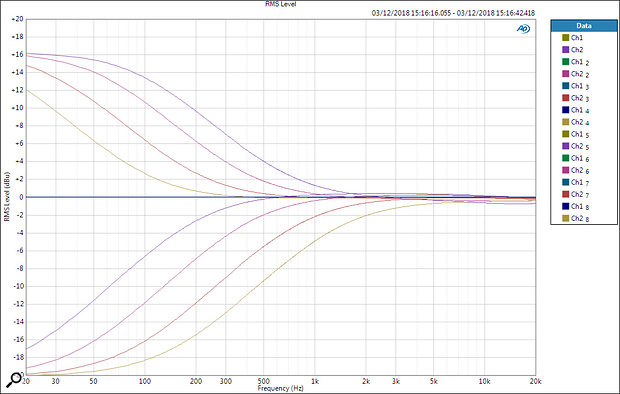This screenshot has width=620, height=394.
Task: Click the +20 level axis tick label
Action: click(x=17, y=19)
